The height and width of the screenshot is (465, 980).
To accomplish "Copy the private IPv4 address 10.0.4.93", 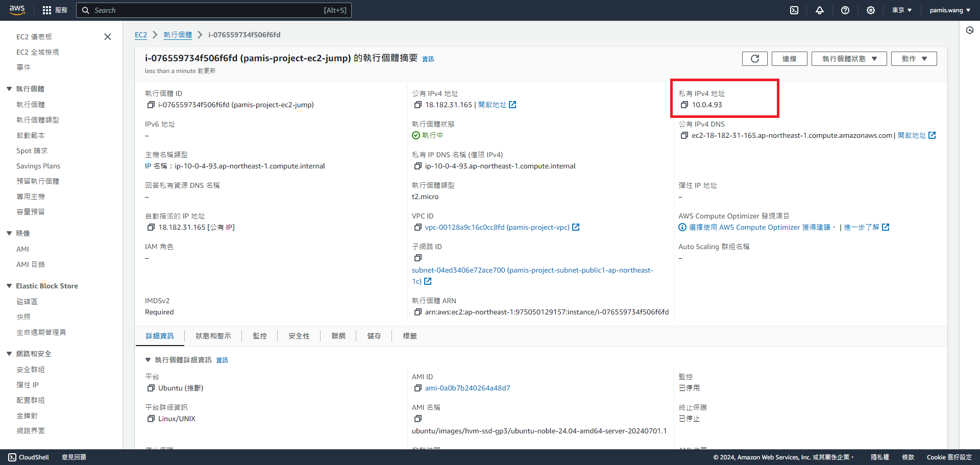I will [684, 105].
